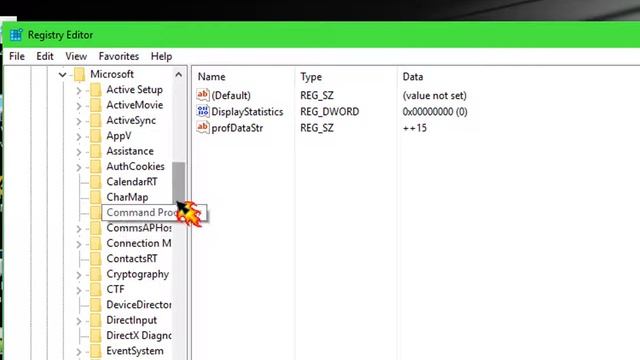Click the Registry Editor title bar icon
The width and height of the screenshot is (640, 360).
tap(16, 35)
